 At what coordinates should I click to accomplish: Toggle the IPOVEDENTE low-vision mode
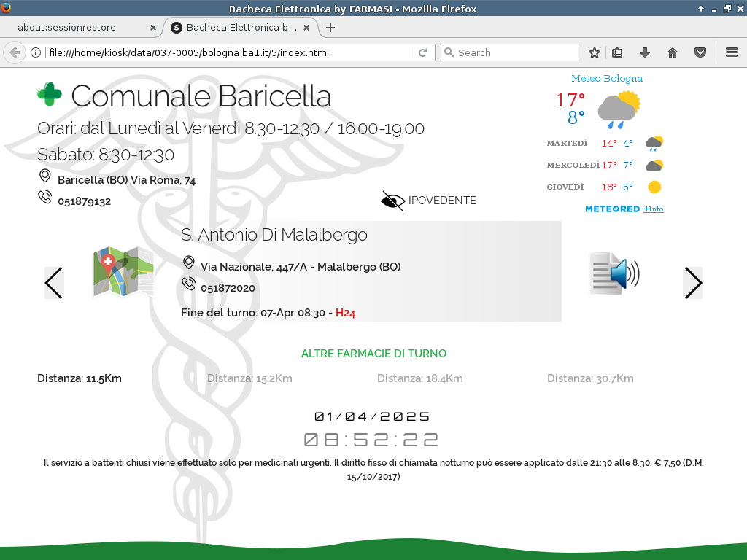[428, 201]
